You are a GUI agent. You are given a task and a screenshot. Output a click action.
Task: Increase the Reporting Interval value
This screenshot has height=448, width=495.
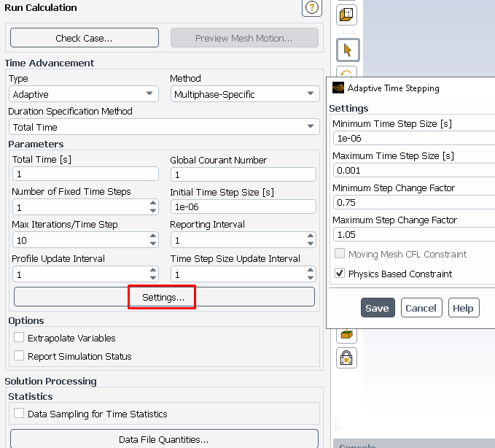[311, 236]
